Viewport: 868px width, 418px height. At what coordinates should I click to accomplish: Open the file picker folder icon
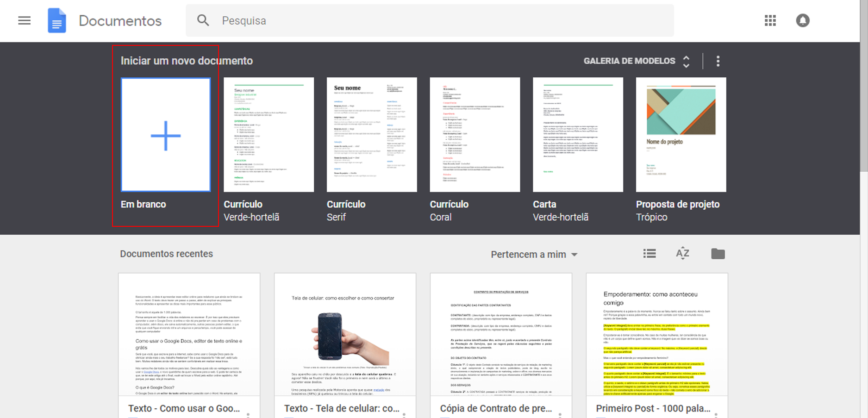click(718, 254)
